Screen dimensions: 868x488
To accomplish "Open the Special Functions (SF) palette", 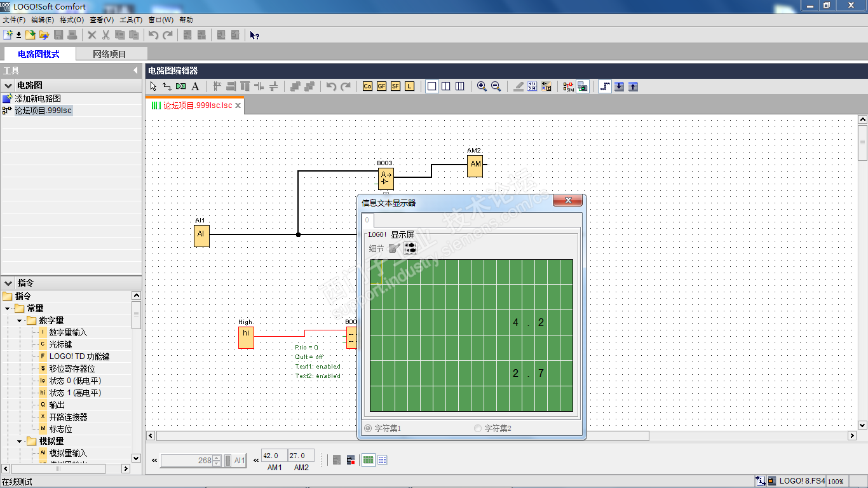I will (395, 86).
